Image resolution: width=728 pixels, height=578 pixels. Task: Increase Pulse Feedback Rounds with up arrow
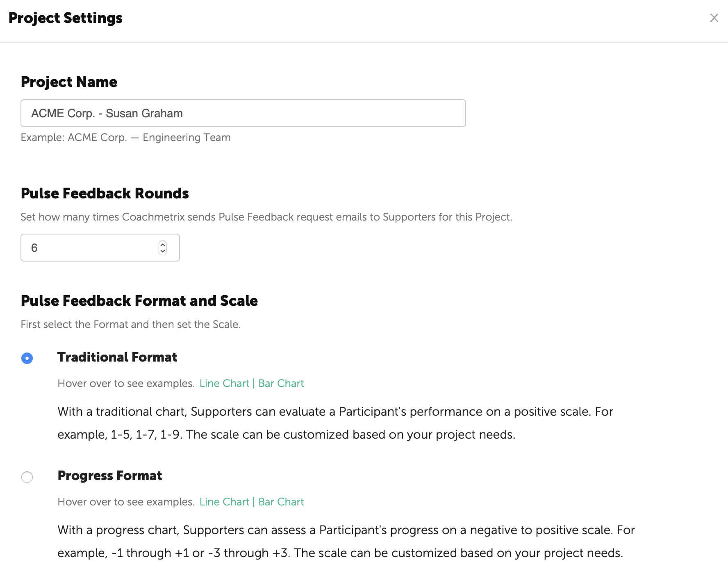pos(163,244)
